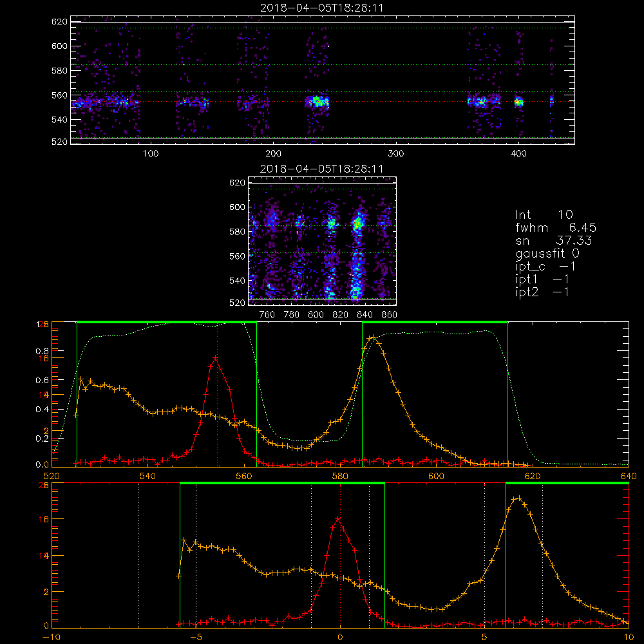
Task: Click the '760' axis label under middle image
Action: point(267,315)
